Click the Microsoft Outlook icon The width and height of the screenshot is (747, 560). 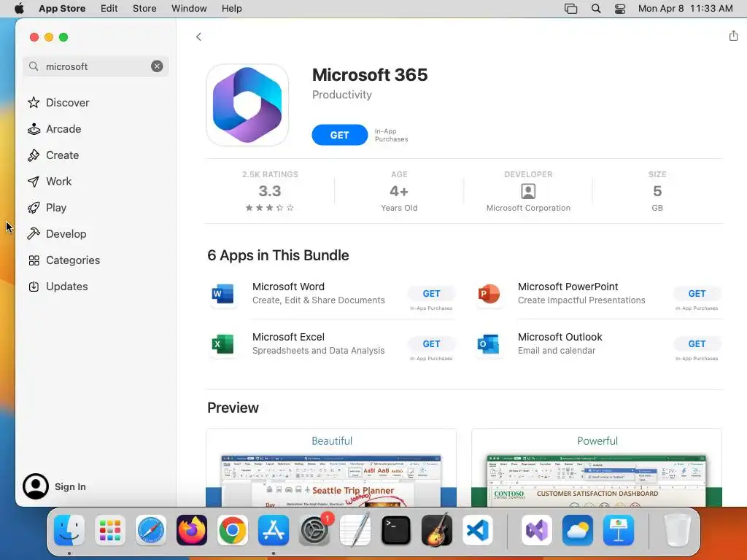tap(489, 344)
